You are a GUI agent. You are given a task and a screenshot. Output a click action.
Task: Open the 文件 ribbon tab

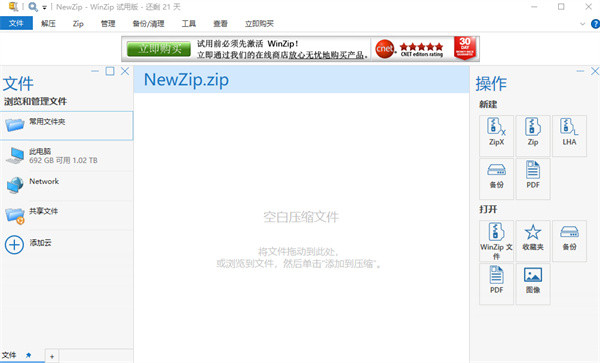pos(16,23)
